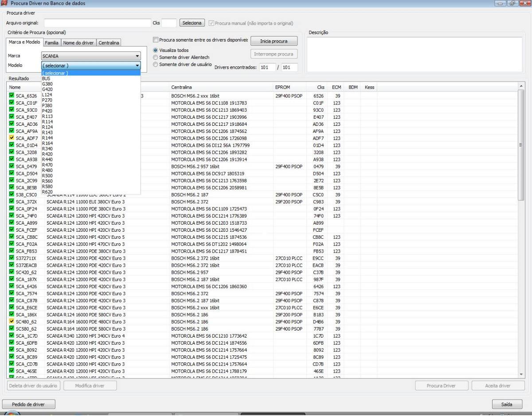Select 'Somente driver de usuário' radio option
Screen dimensions: 532x416
click(155, 65)
